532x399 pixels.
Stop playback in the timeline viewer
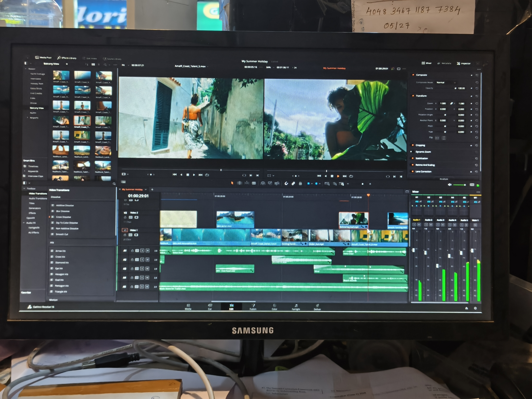click(332, 176)
